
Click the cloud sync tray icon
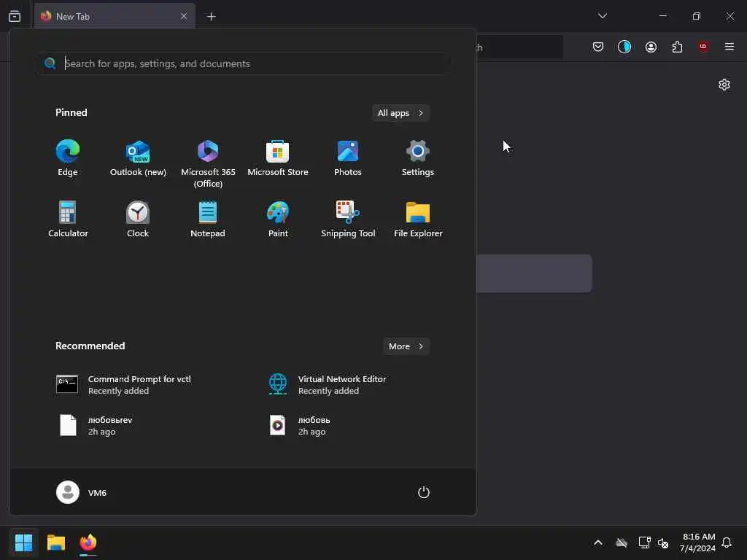622,542
